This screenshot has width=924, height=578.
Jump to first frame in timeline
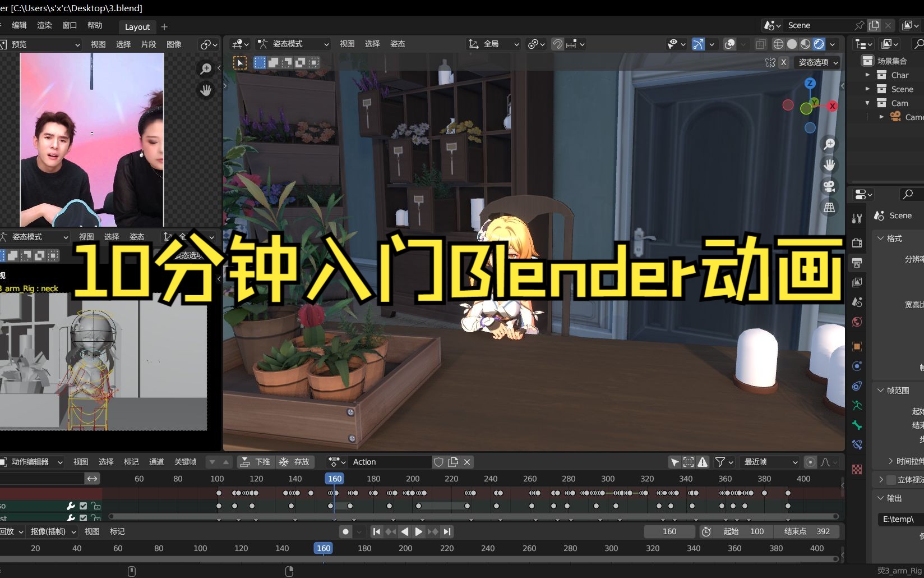point(377,531)
